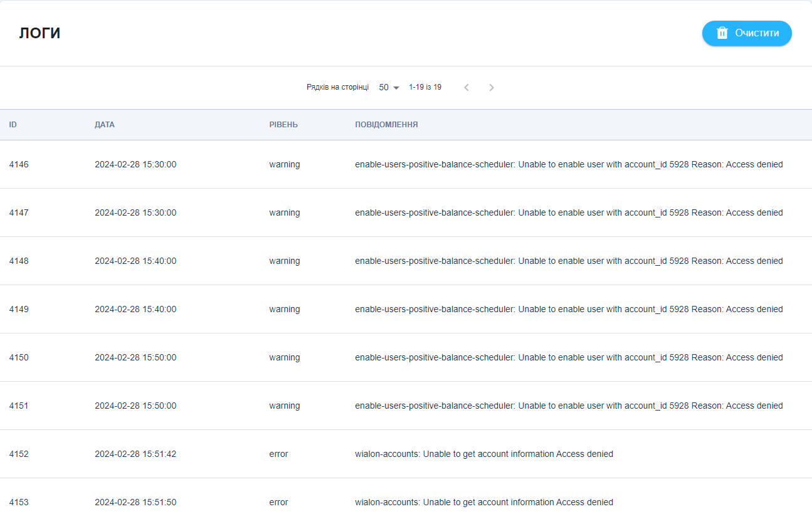This screenshot has width=812, height=524.
Task: Click the scheduler message in row 4150
Action: [x=569, y=357]
